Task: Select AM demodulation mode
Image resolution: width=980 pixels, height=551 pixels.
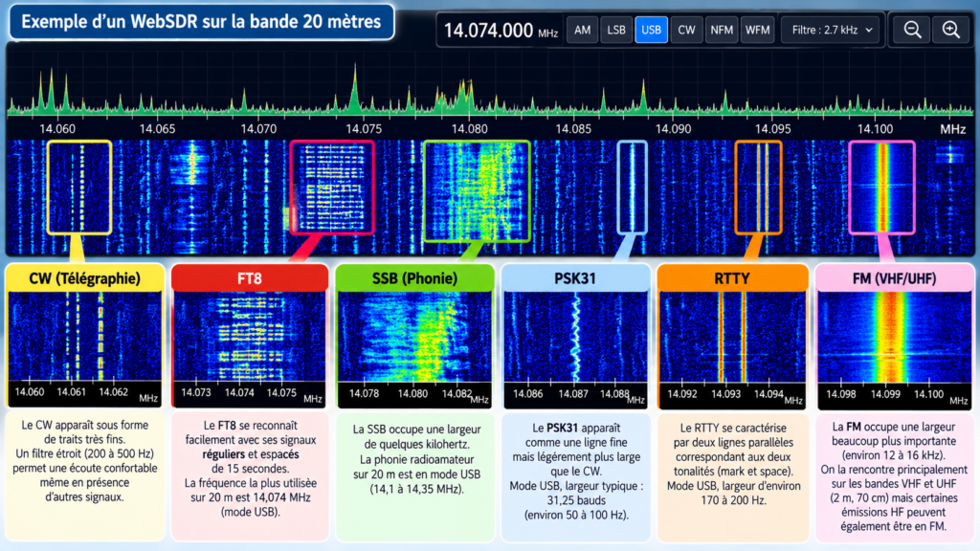Action: pyautogui.click(x=583, y=30)
